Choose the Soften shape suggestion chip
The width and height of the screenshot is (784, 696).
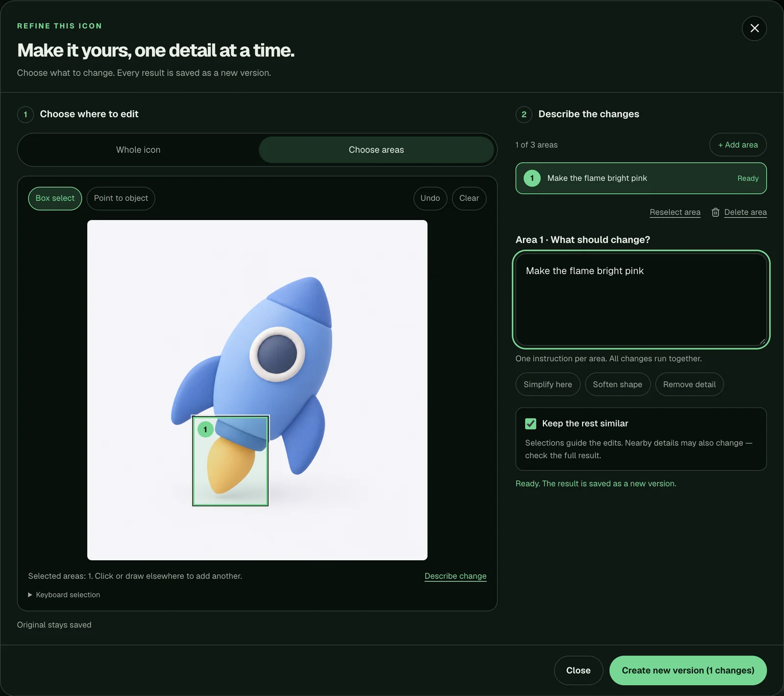(617, 385)
